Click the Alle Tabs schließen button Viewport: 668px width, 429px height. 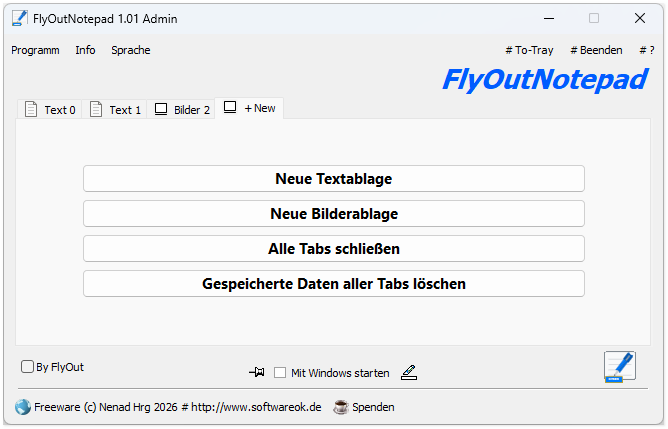pos(334,248)
